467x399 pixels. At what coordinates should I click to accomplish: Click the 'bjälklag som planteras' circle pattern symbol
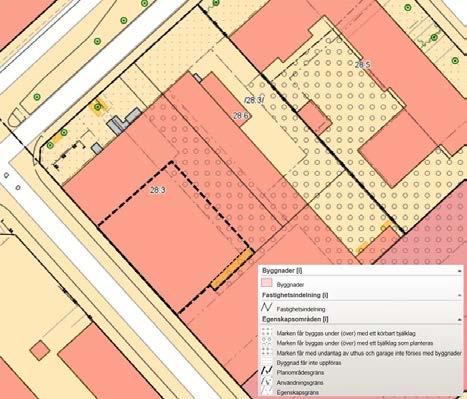point(267,342)
